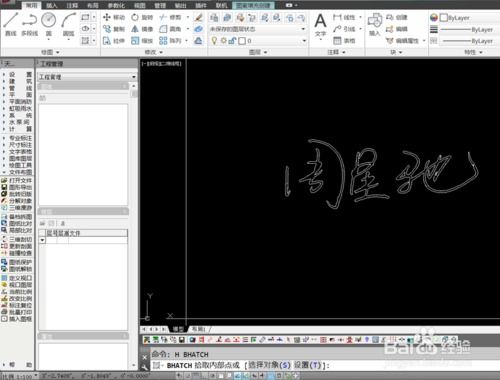Viewport: 500px width, 380px height.
Task: Click the 设置(T) command option
Action: 307,365
